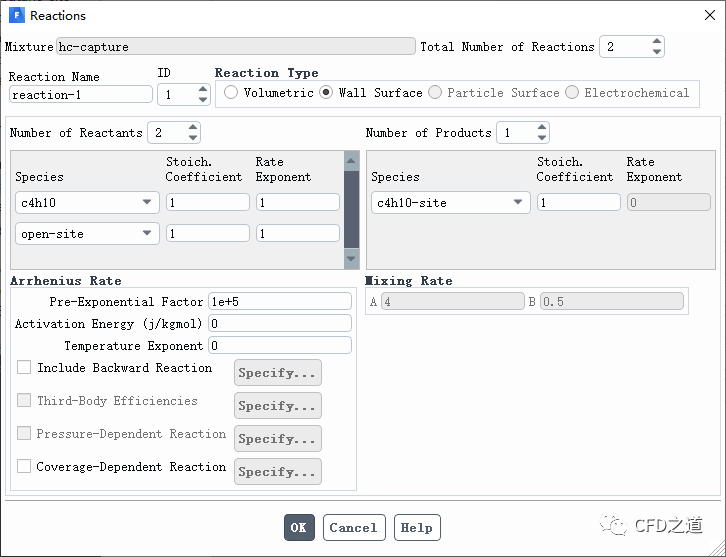Click the Reaction Name text field
Viewport: 726px width, 557px height.
click(x=80, y=95)
